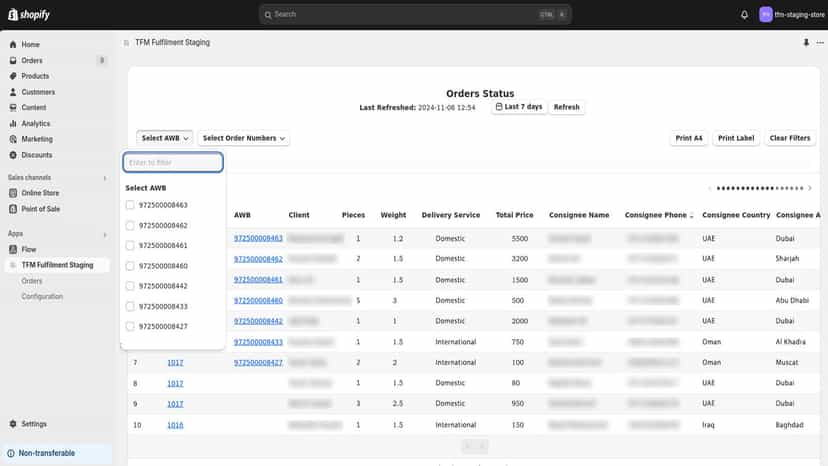The height and width of the screenshot is (466, 828).
Task: Open the three-dot more actions menu
Action: (820, 42)
